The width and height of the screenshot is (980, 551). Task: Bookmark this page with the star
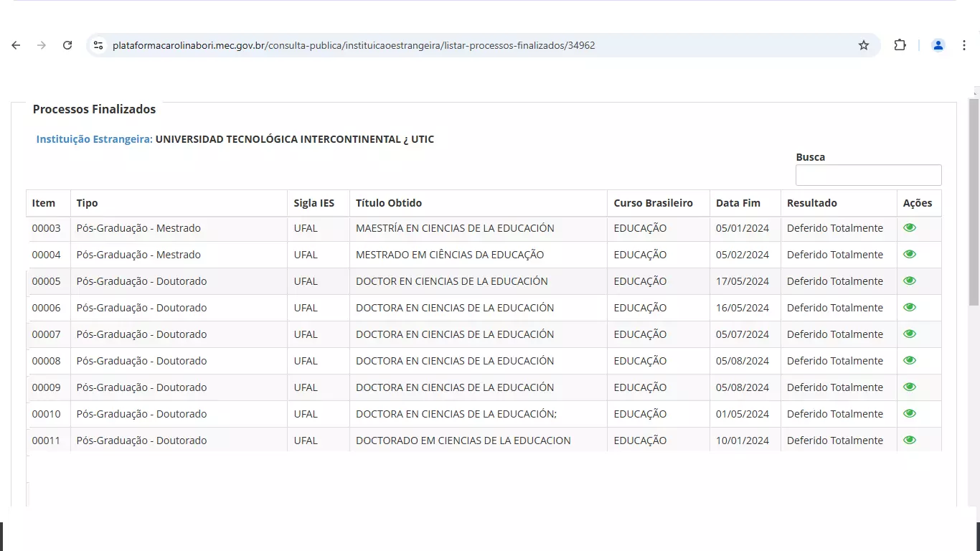click(864, 45)
